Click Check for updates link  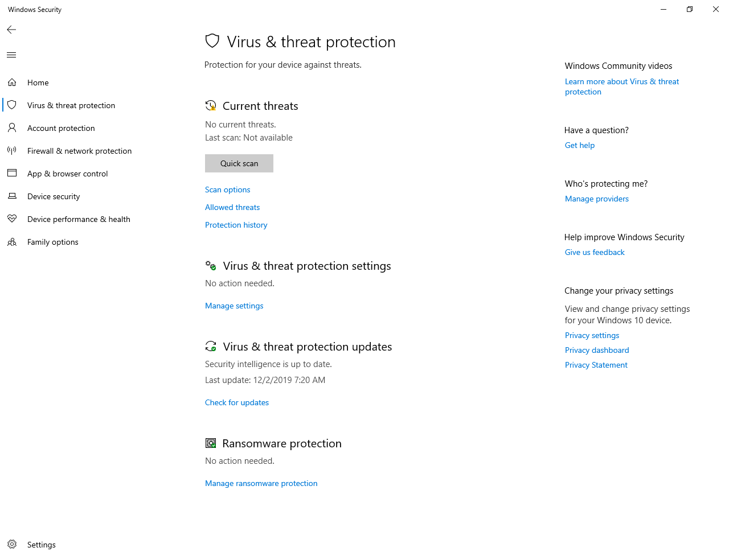(237, 402)
